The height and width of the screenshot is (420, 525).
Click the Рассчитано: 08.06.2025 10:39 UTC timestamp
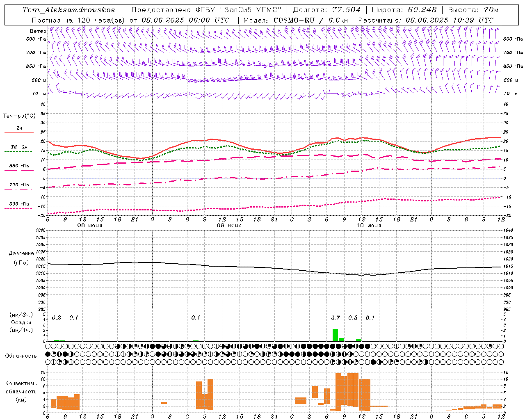tap(426, 20)
